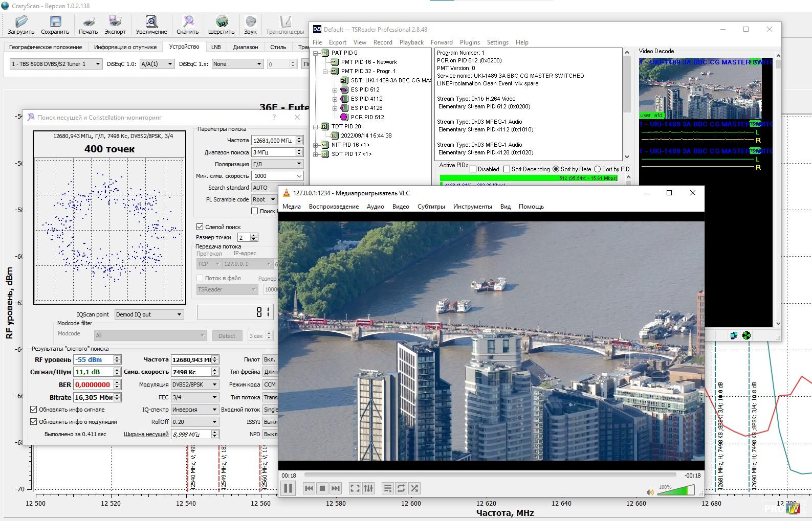
Task: Open the IQScan point dropdown
Action: coord(149,314)
